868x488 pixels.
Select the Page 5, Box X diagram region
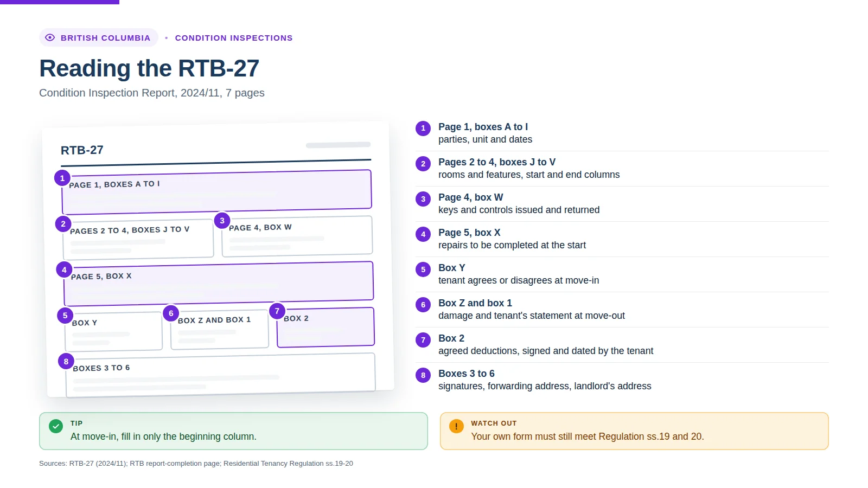click(219, 284)
